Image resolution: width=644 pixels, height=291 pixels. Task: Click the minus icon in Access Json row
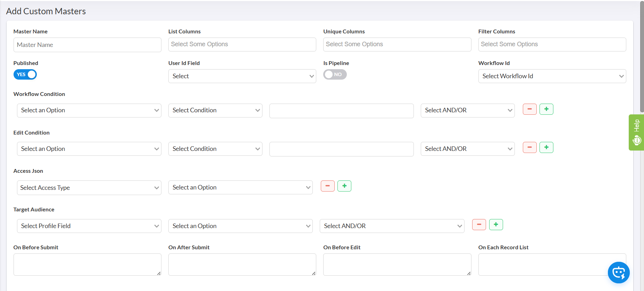point(327,186)
